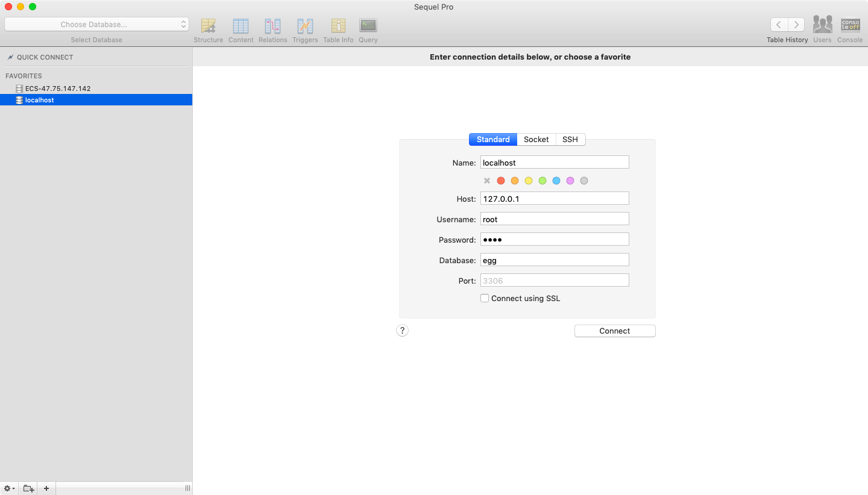The image size is (868, 495).
Task: Click the Connect button
Action: [615, 331]
